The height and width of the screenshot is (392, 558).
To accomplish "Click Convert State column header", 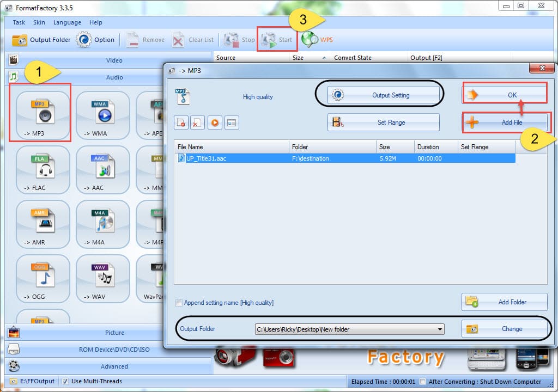I will pyautogui.click(x=369, y=58).
